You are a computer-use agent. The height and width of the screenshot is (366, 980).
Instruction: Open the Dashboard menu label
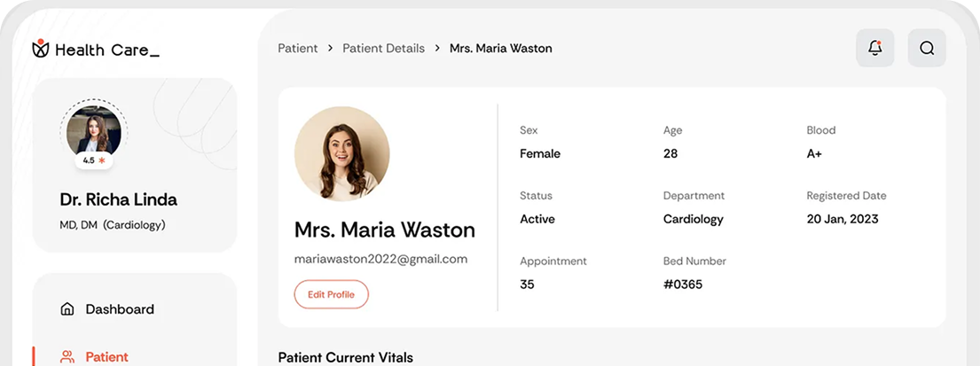pos(120,309)
